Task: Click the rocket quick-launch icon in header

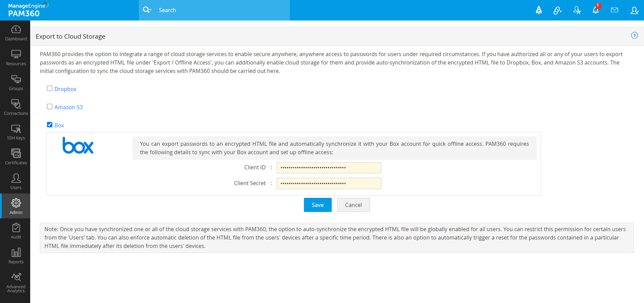Action: 539,10
